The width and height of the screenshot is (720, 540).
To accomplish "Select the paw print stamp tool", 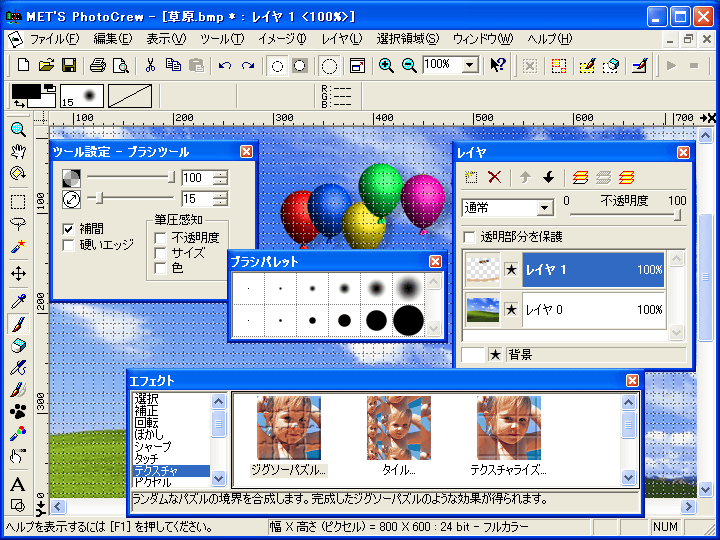I will [x=18, y=411].
